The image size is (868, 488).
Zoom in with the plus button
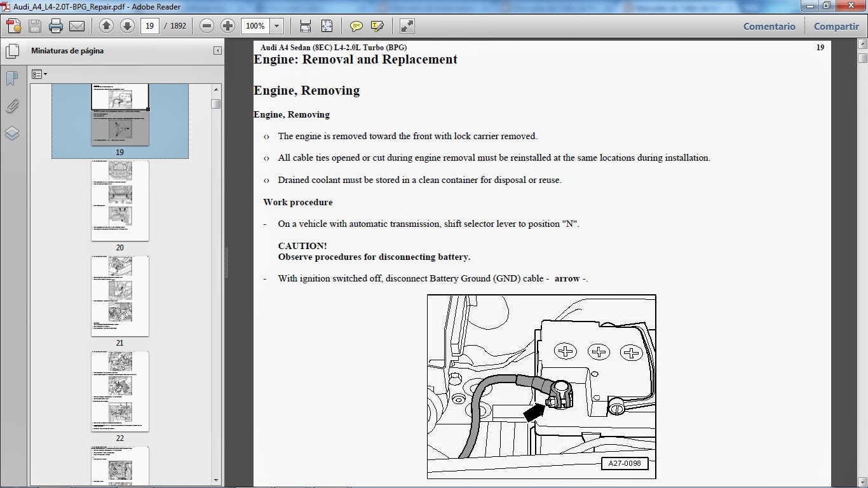point(227,26)
